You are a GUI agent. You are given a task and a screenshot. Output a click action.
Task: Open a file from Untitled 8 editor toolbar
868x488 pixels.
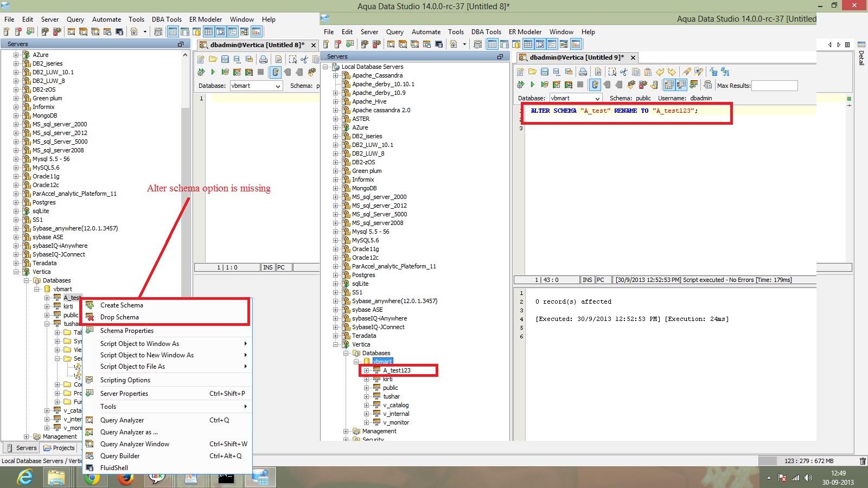pos(213,59)
